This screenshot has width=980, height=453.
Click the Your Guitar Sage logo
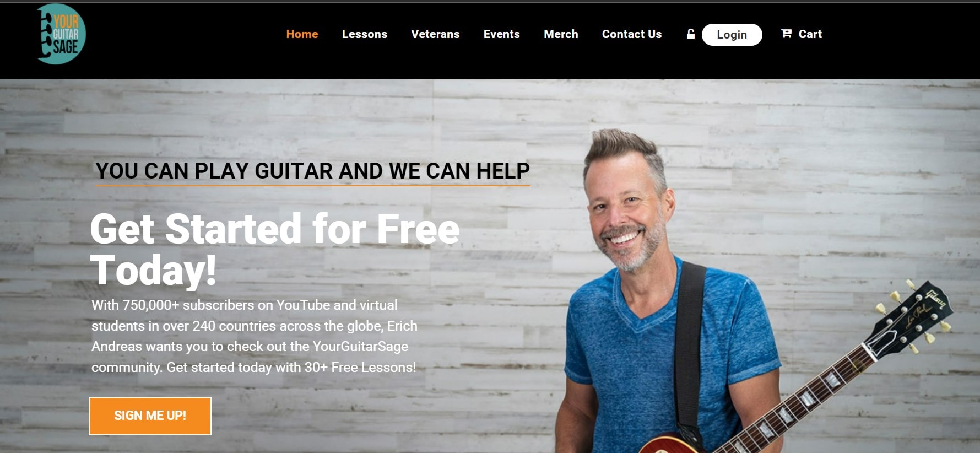pos(61,34)
